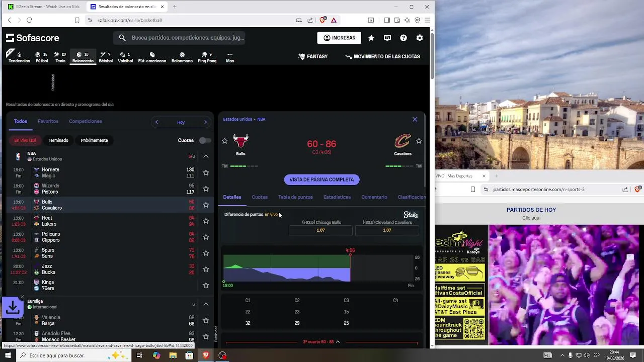Screen dimensions: 644x362
Task: Open MOVIMIENTO DE LAS CUOTAS link
Action: coord(382,56)
